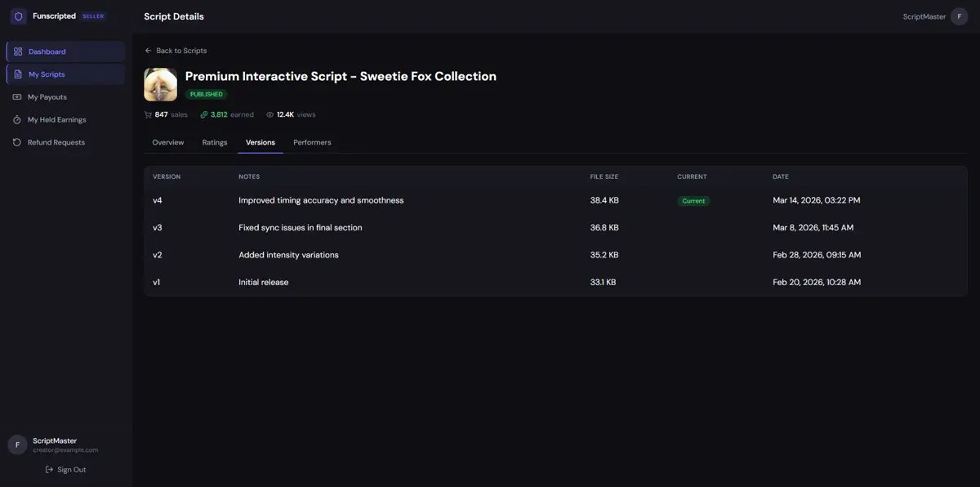
Task: Select version v4 cell
Action: coord(158,200)
